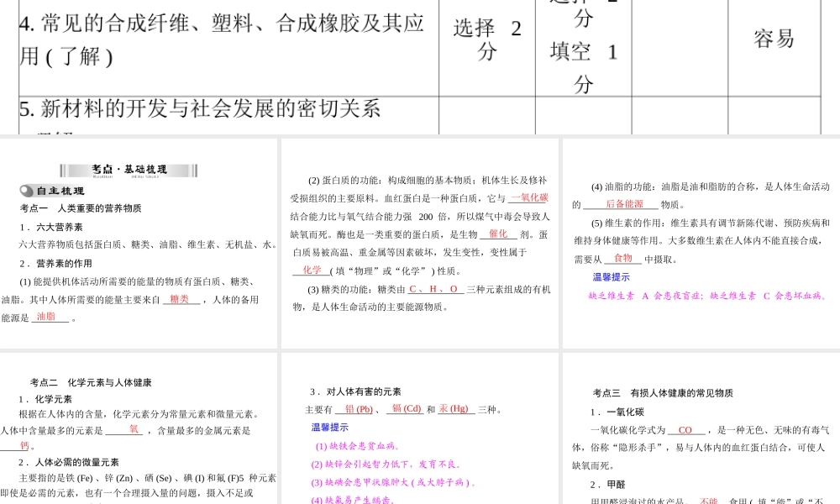Click the red answer 钙

click(24, 445)
